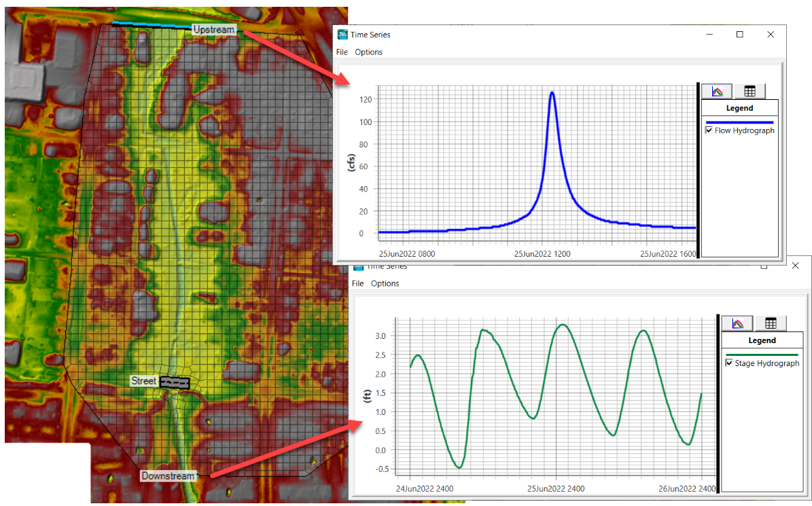Open File menu in Flow Hydrograph window
The image size is (812, 506).
click(x=342, y=52)
